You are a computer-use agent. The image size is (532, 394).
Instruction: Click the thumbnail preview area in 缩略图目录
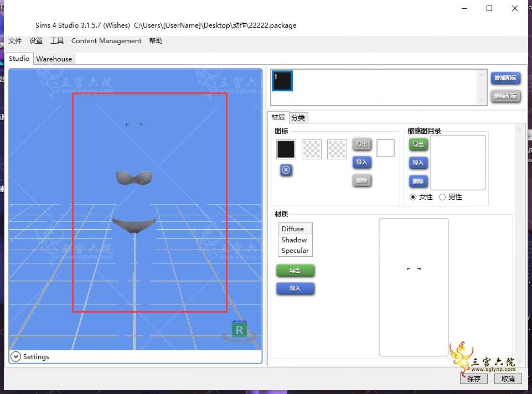458,163
